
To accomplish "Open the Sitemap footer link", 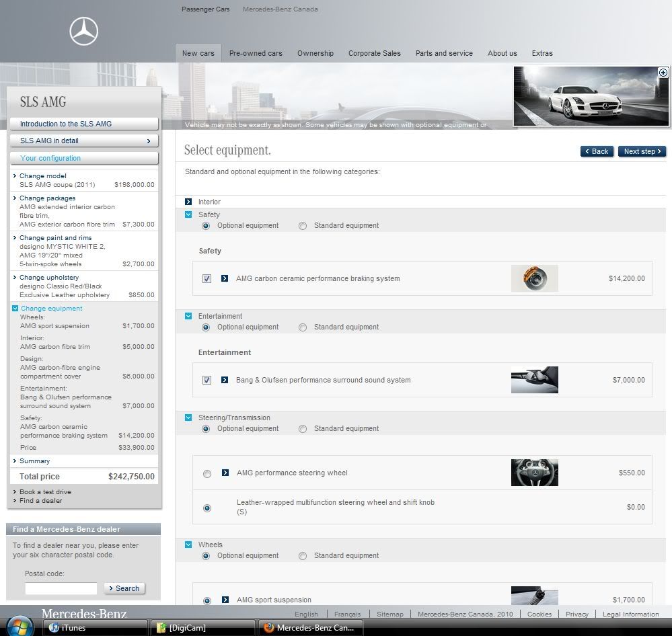I will (x=390, y=614).
